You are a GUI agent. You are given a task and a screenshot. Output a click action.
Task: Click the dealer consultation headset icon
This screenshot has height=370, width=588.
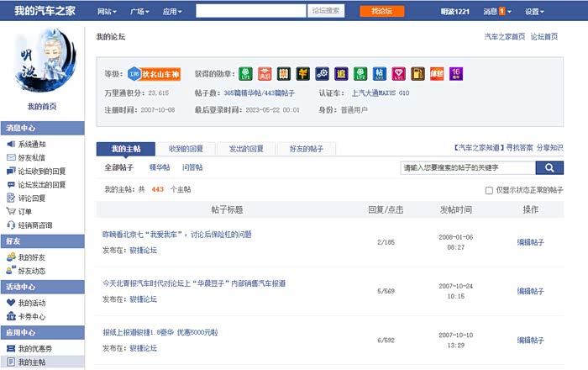[x=11, y=225]
